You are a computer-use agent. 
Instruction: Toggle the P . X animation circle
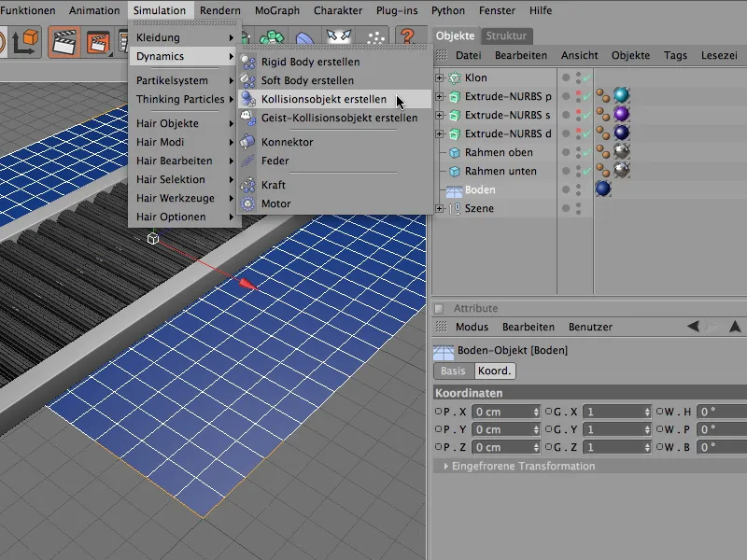[439, 412]
